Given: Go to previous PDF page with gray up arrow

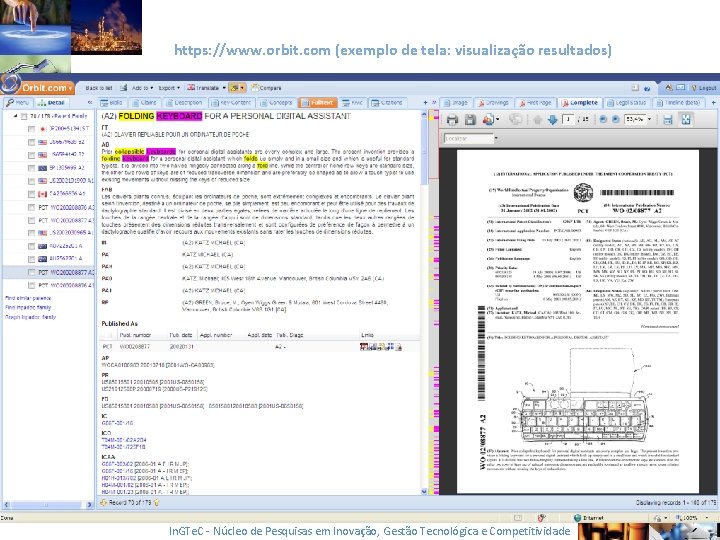Looking at the screenshot, I should point(538,120).
